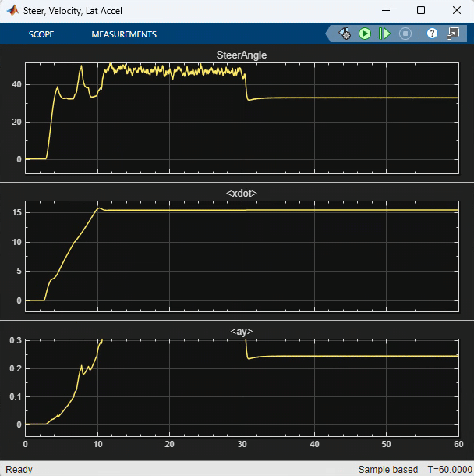This screenshot has height=476, width=474.
Task: Open the Help question mark icon
Action: [432, 34]
